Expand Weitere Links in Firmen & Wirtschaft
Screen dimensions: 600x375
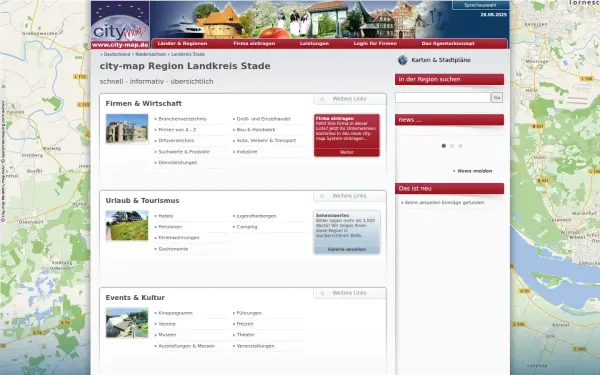pos(349,99)
